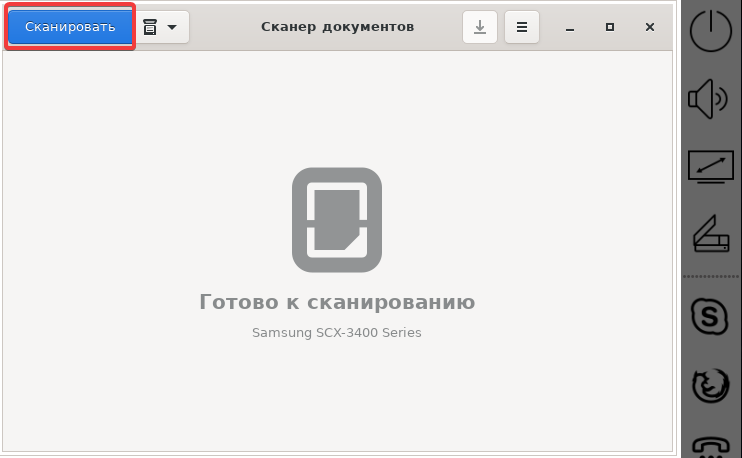Viewport: 742px width, 458px height.
Task: Click the blue Сканировать button
Action: point(70,27)
